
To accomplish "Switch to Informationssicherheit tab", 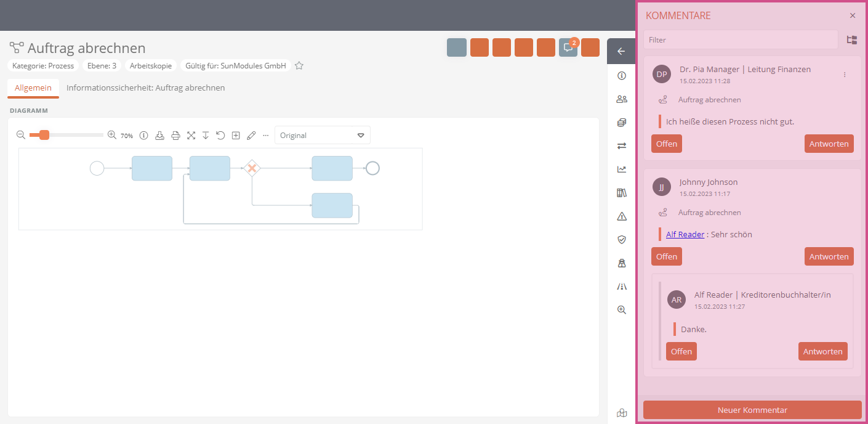I will pos(146,88).
